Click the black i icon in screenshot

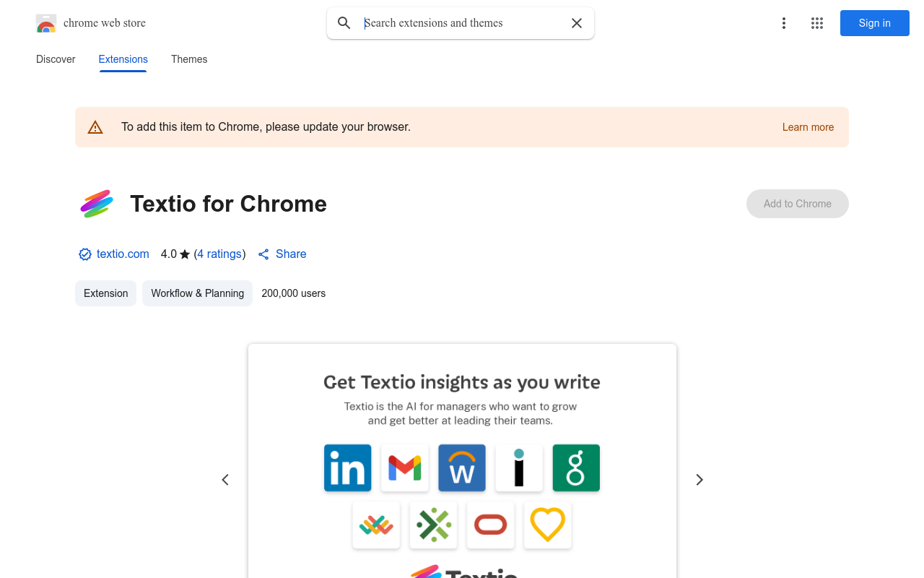tap(519, 468)
